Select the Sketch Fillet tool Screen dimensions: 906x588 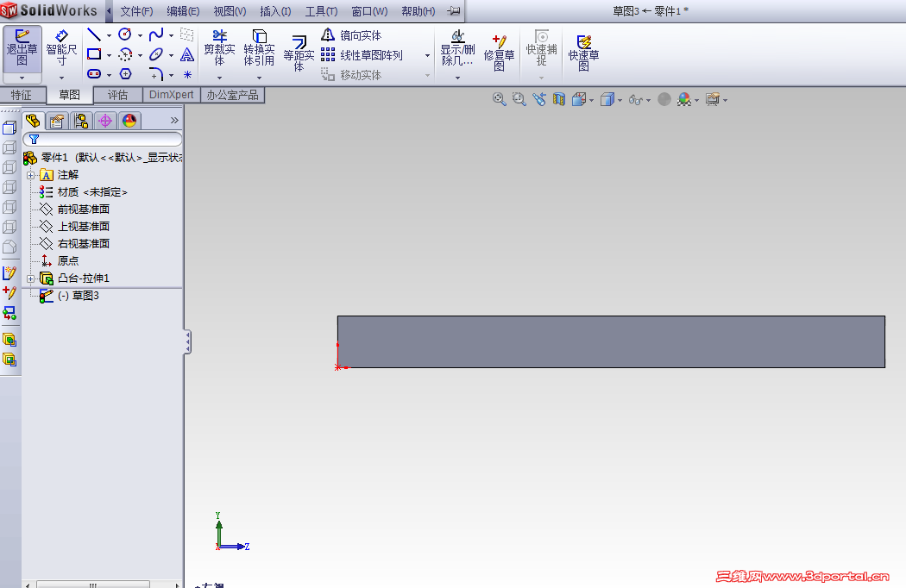[x=156, y=74]
